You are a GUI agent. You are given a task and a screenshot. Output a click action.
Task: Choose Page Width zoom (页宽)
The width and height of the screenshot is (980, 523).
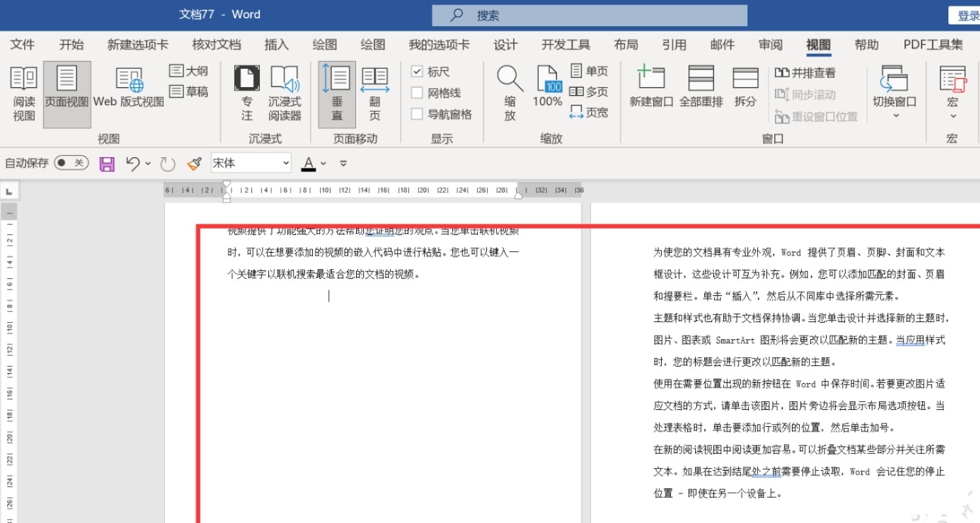point(589,113)
